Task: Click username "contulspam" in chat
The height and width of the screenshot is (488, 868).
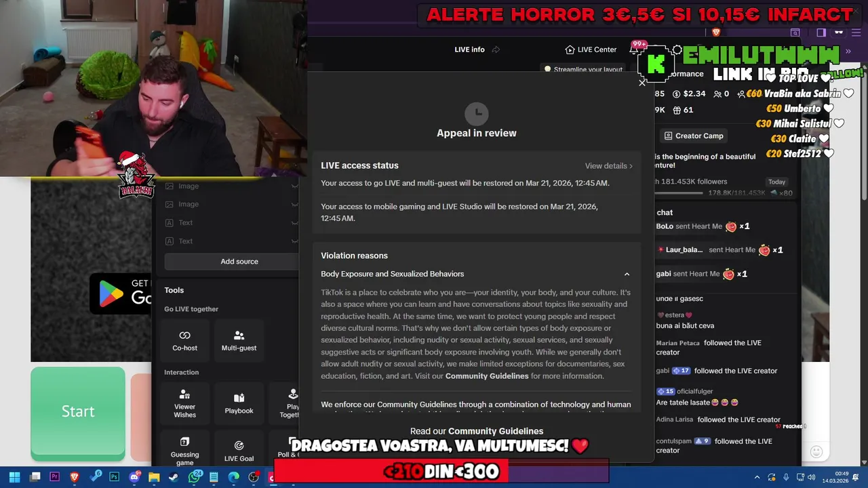Action: tap(672, 442)
